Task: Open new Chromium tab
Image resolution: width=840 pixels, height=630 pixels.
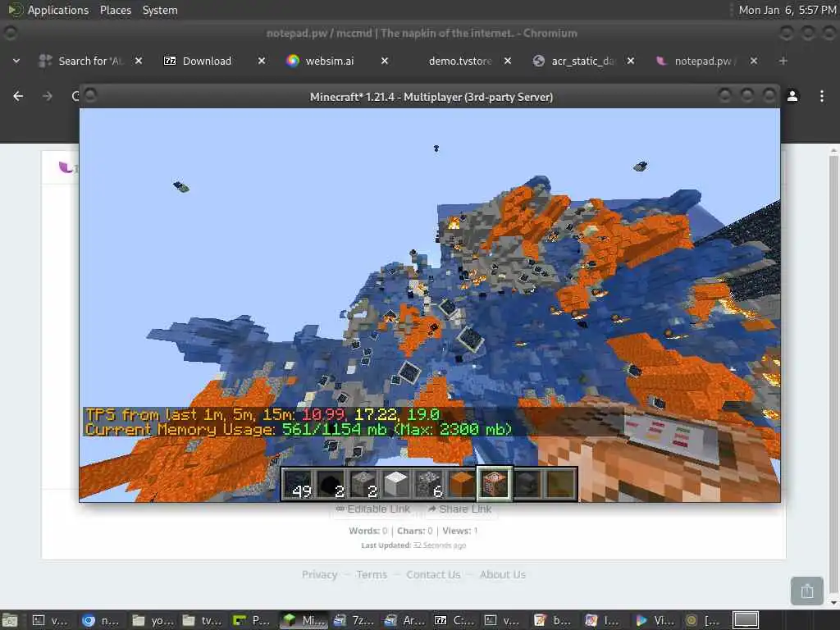Action: 783,61
